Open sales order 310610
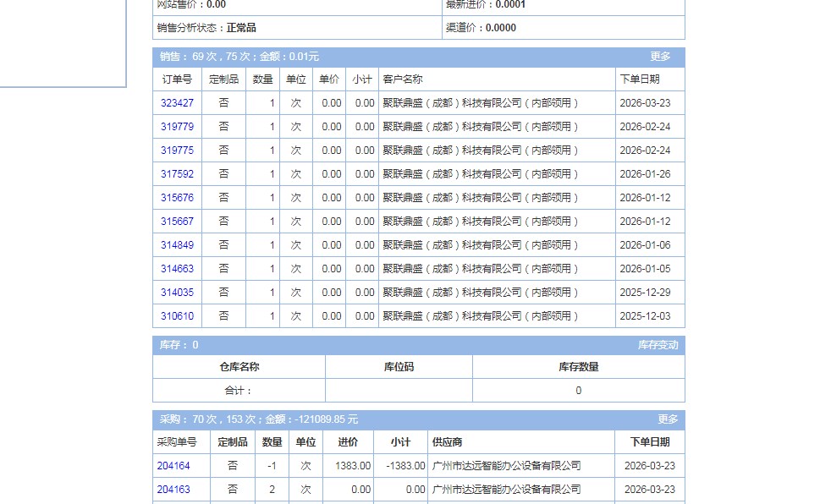831x504 pixels. 177,316
